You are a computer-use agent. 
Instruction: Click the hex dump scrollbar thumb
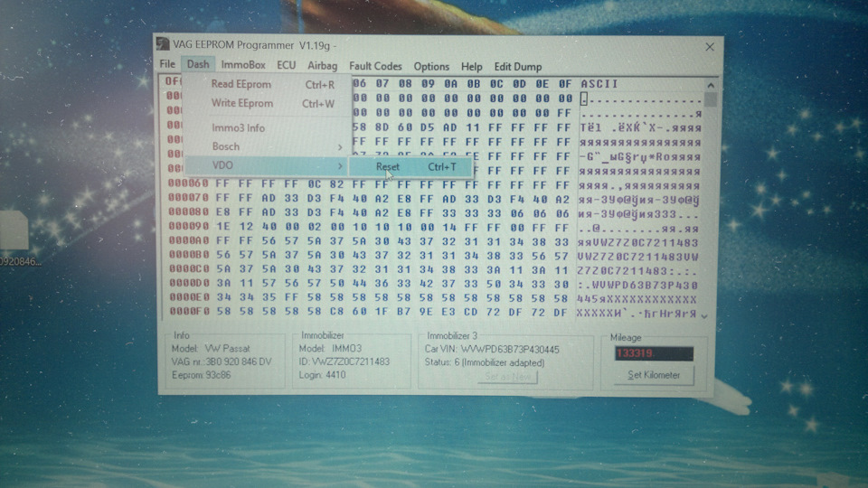tap(711, 99)
